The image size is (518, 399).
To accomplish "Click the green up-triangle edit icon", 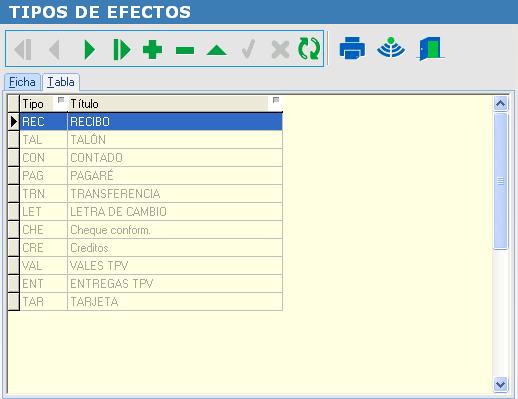I will [x=217, y=50].
